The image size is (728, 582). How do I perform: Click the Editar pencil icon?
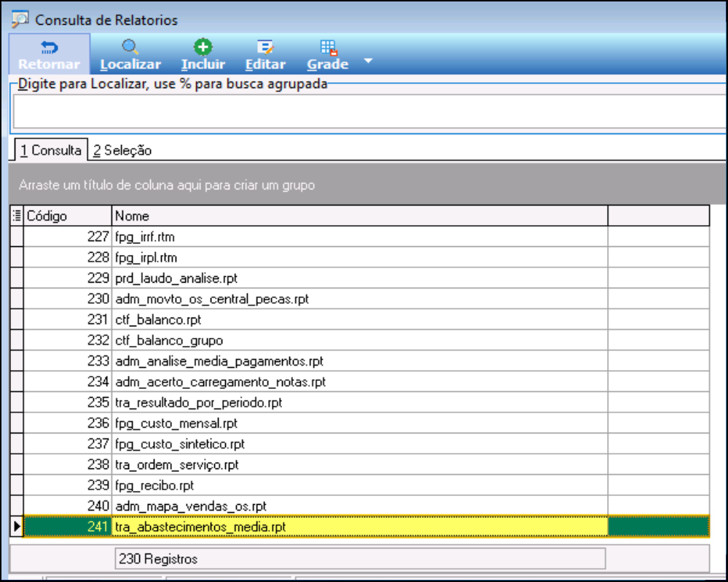click(265, 47)
